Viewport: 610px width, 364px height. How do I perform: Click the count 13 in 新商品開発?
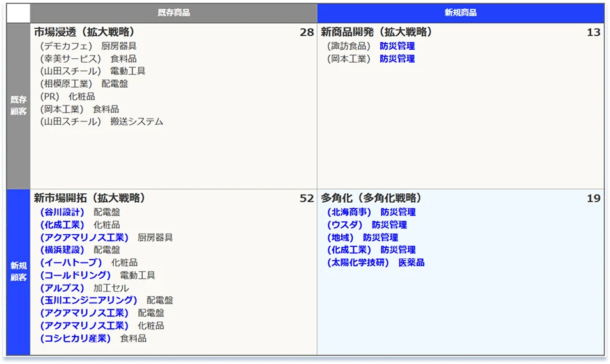593,32
